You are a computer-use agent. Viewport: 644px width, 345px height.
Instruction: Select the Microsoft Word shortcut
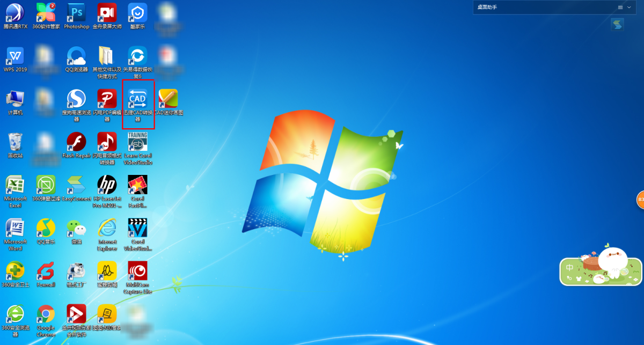coord(15,229)
